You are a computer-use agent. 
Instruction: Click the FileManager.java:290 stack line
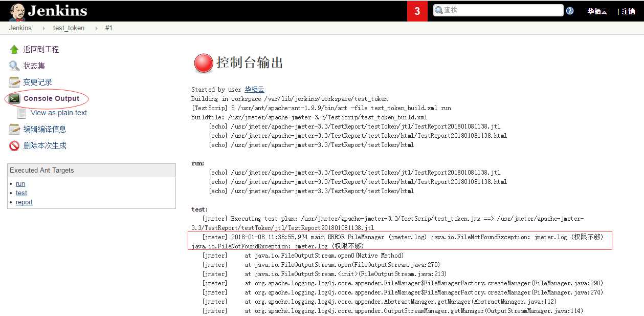click(403, 283)
